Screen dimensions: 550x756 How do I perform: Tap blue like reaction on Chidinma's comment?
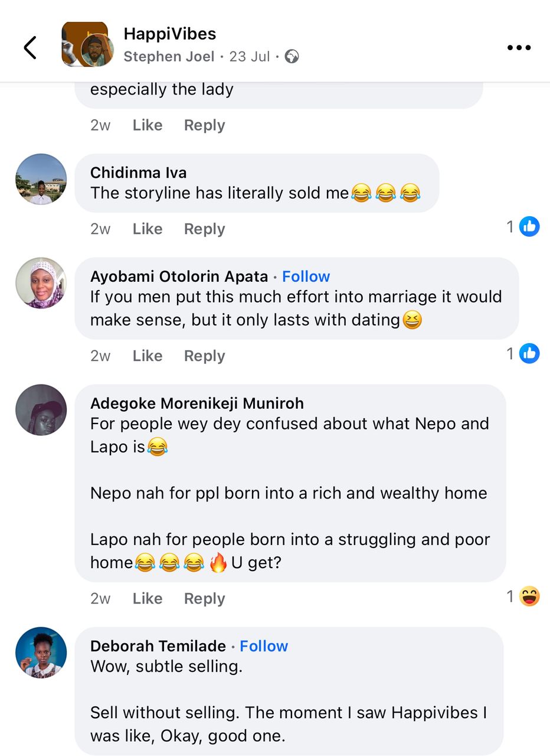point(529,226)
